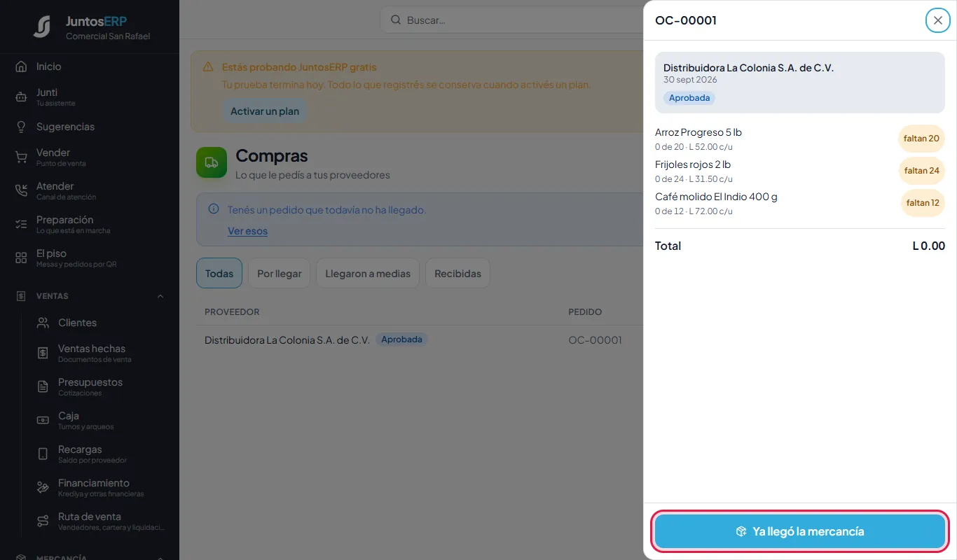957x560 pixels.
Task: Click the Financiamiento hand-coin icon
Action: [43, 488]
